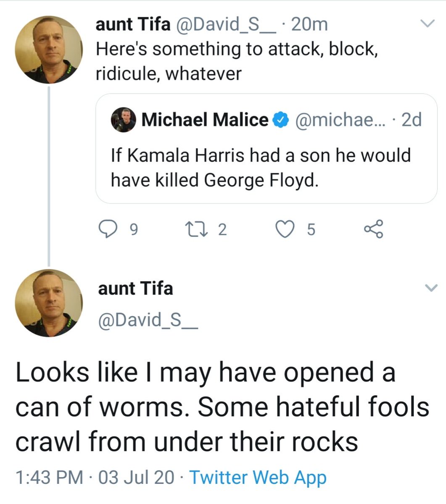Open the 20m timestamp of first tweet

[x=309, y=25]
